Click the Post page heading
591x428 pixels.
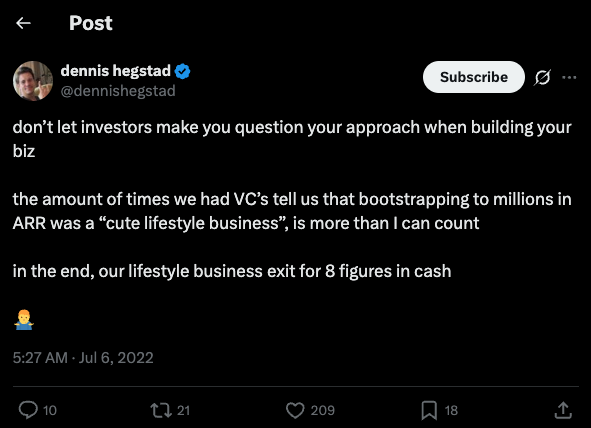click(90, 23)
